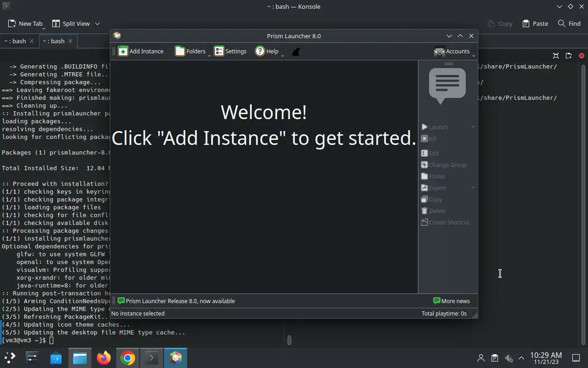Open Dolphin file manager from taskbar

click(80, 357)
